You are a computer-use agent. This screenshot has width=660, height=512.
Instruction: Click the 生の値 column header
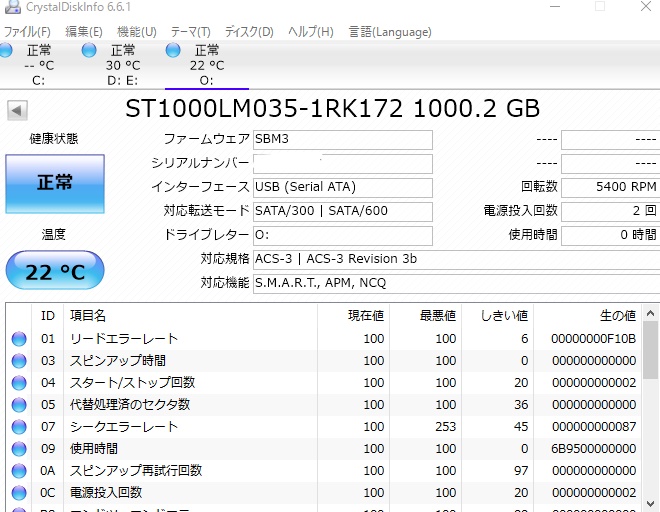point(588,315)
